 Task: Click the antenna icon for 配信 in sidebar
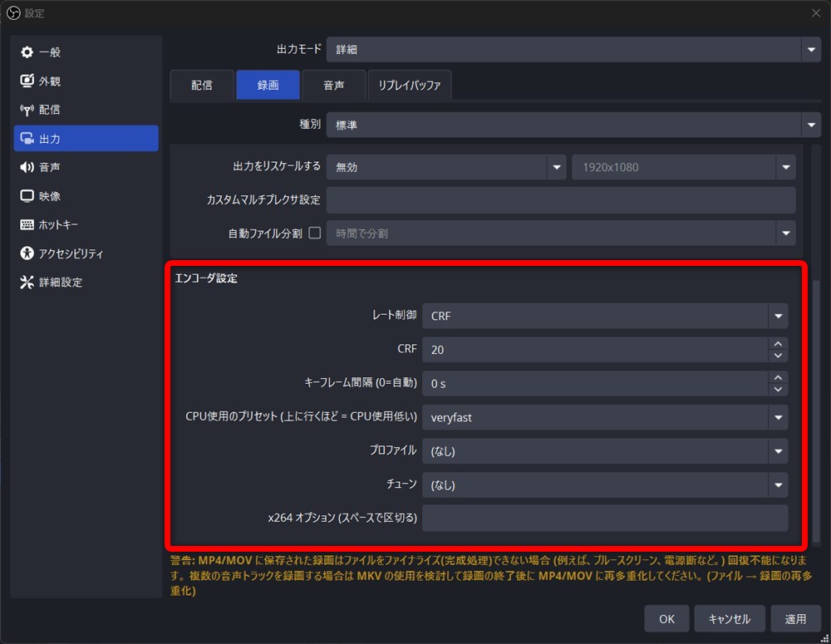coord(27,110)
